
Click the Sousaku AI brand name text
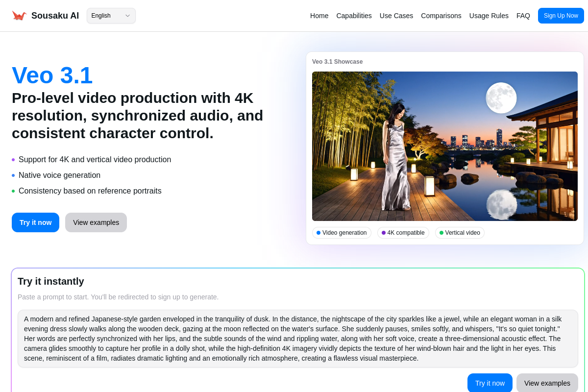click(x=55, y=16)
